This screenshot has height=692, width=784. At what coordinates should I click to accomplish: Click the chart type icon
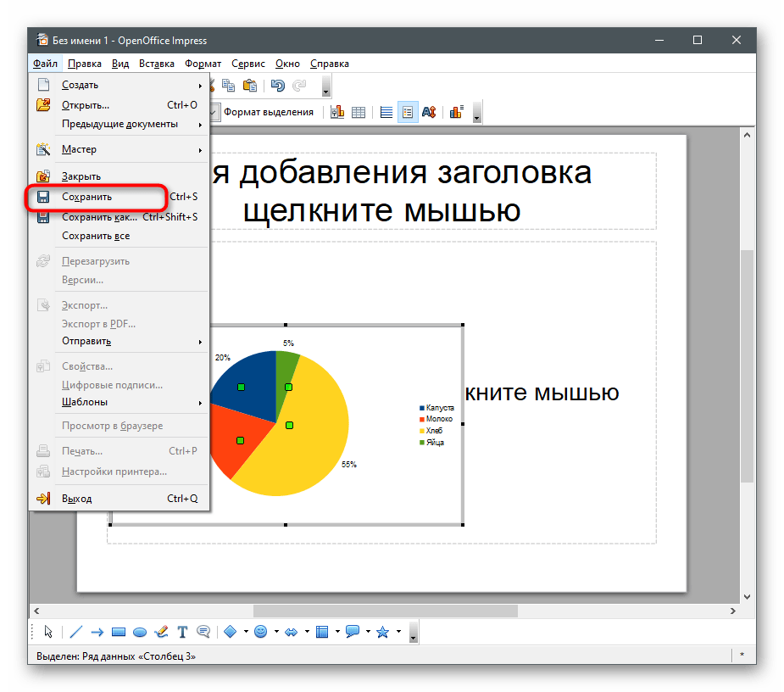337,112
